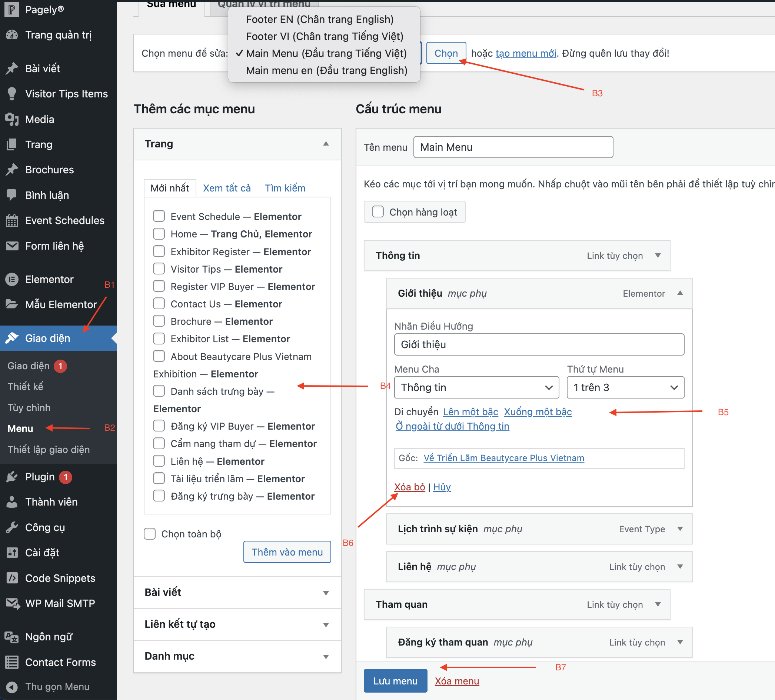Screen dimensions: 775x700
Task: Click into the Tên menu text field
Action: (513, 147)
